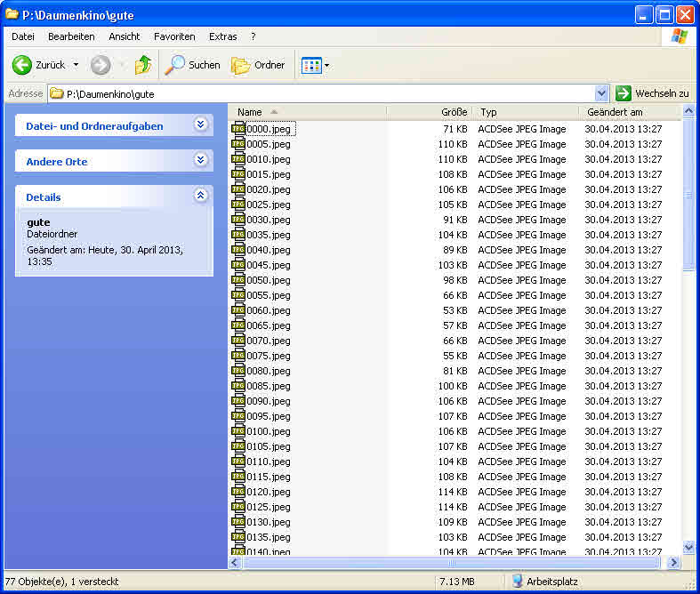
Task: Open the address bar dropdown
Action: [601, 93]
